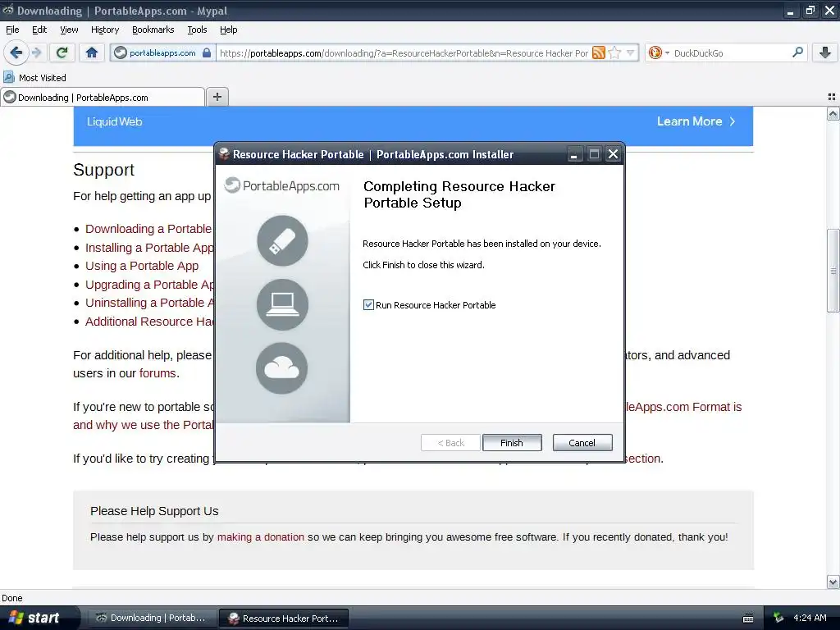Click the vertical scrollbar thumb

tap(833, 271)
